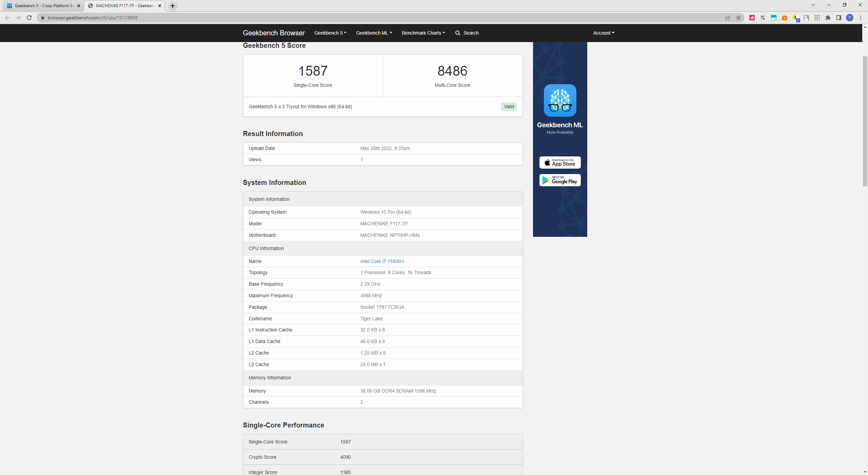Open the QR code extension icon
Screen dimensions: 868x475
[763, 18]
